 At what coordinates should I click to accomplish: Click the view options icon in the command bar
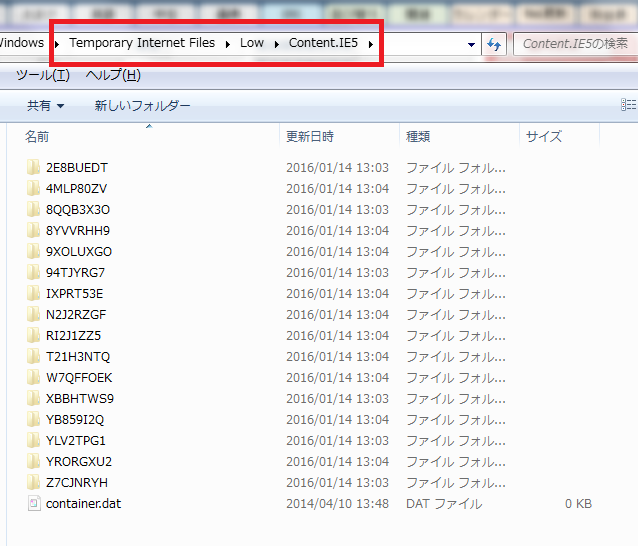click(628, 105)
